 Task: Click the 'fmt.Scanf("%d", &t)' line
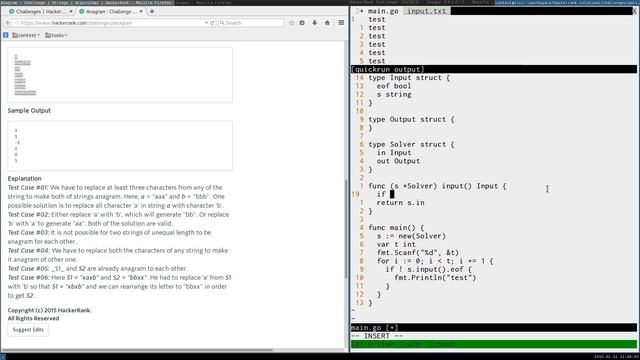pos(418,253)
